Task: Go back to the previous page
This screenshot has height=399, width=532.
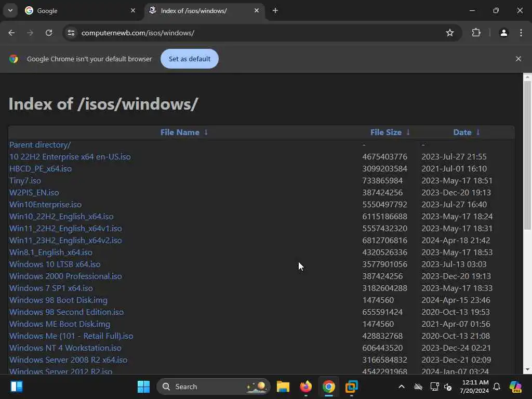Action: click(11, 33)
